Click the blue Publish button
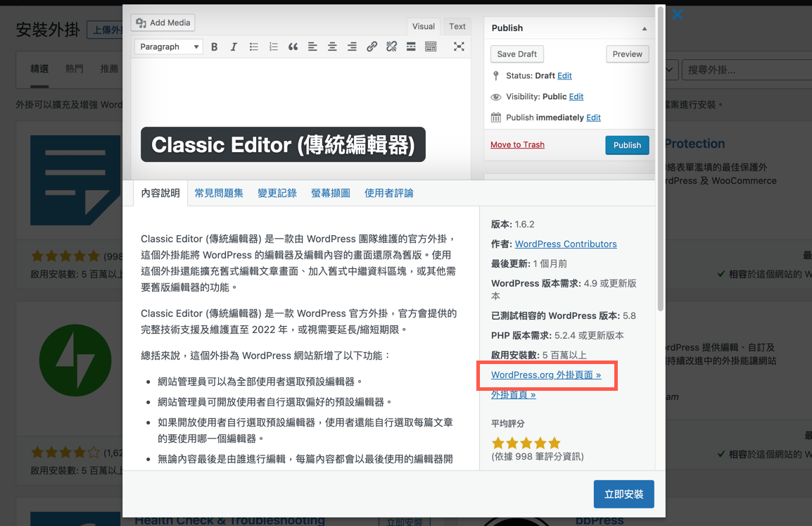The width and height of the screenshot is (812, 526). pos(627,145)
